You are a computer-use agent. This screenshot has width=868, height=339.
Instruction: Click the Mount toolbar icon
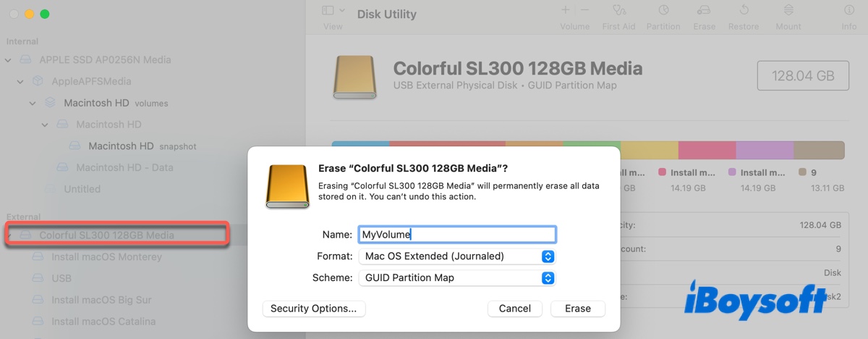[788, 11]
